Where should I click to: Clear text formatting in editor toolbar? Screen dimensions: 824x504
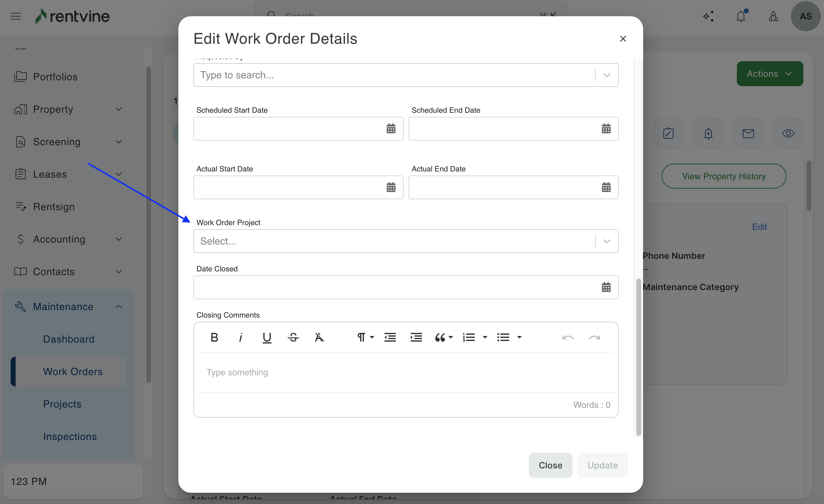pos(319,338)
